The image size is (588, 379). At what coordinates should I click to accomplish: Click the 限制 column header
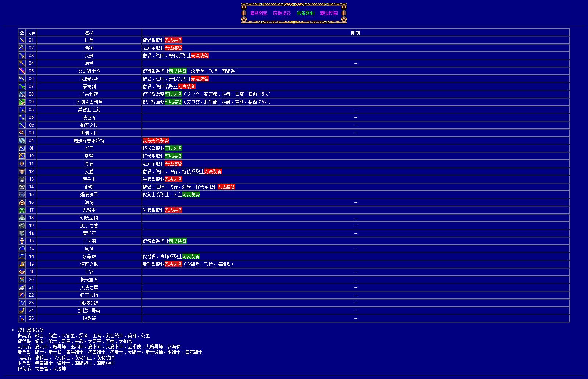(355, 33)
